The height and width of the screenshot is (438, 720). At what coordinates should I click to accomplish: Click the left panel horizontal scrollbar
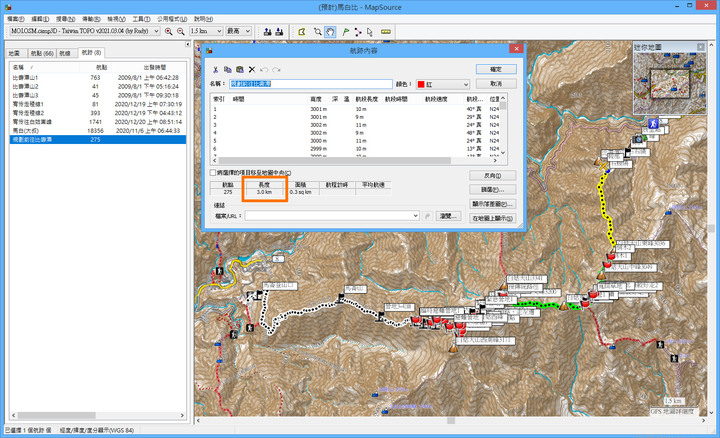coord(57,415)
